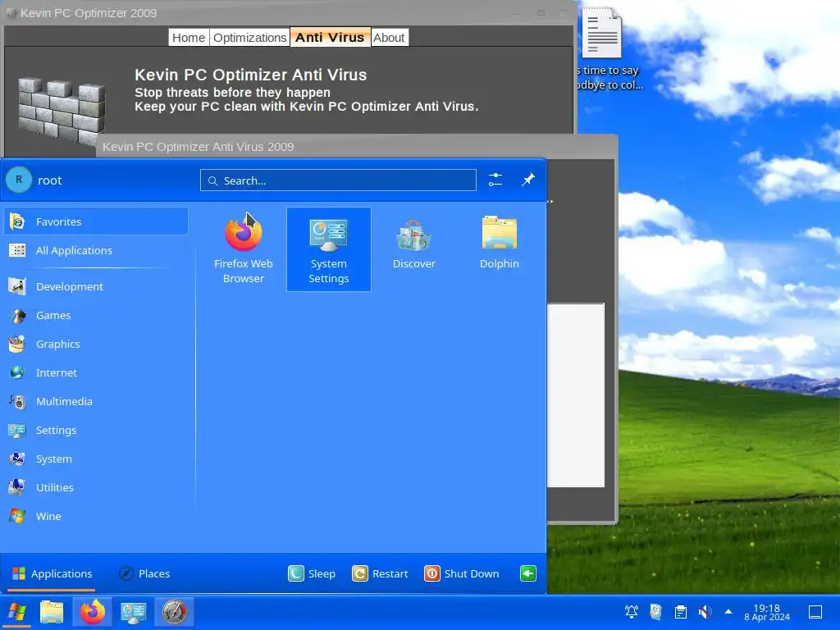Viewport: 840px width, 630px height.
Task: Pin the application launcher open
Action: 528,180
